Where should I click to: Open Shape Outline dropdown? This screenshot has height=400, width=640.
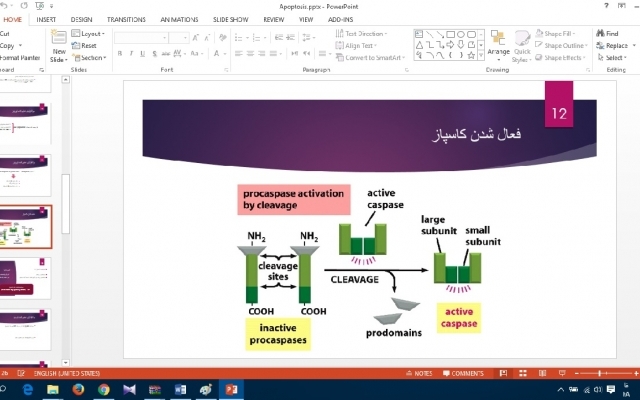561,46
